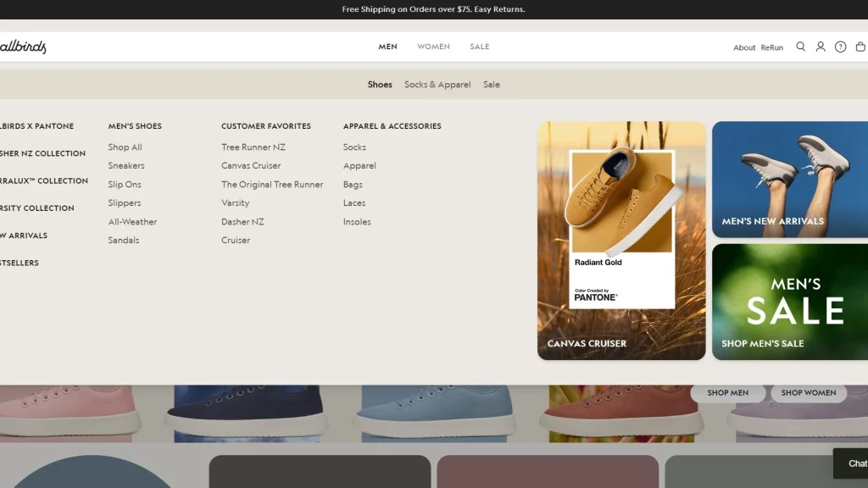Click the SHOP MEN button
Image resolution: width=868 pixels, height=488 pixels.
727,393
